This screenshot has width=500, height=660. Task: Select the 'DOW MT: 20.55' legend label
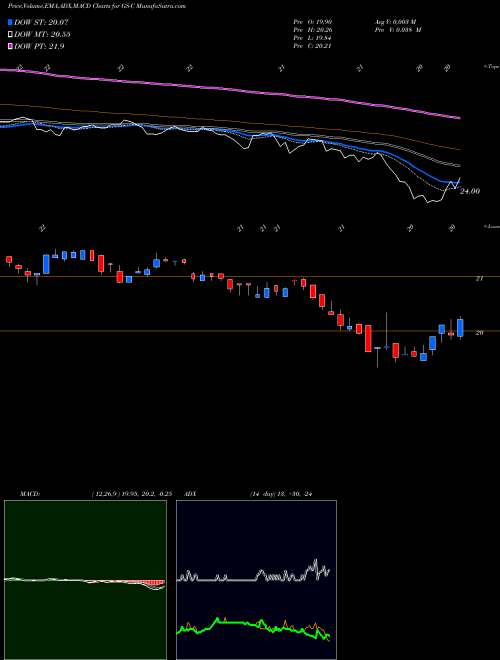coord(42,35)
